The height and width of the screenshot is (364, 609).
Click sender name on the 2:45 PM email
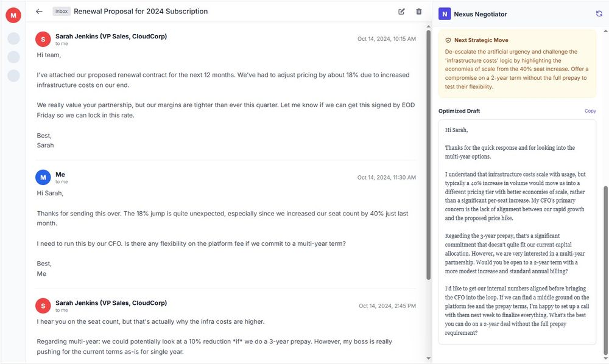coord(111,303)
